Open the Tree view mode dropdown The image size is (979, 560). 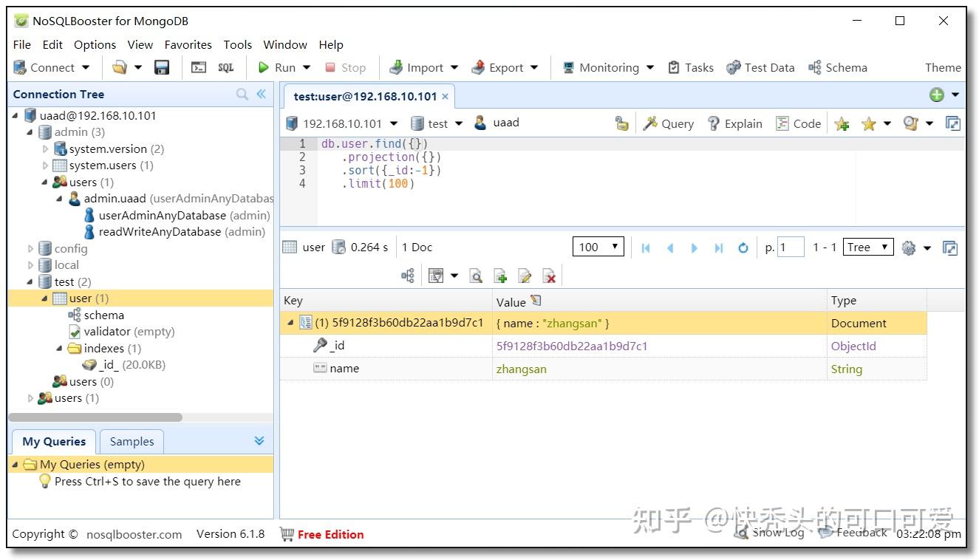(867, 247)
